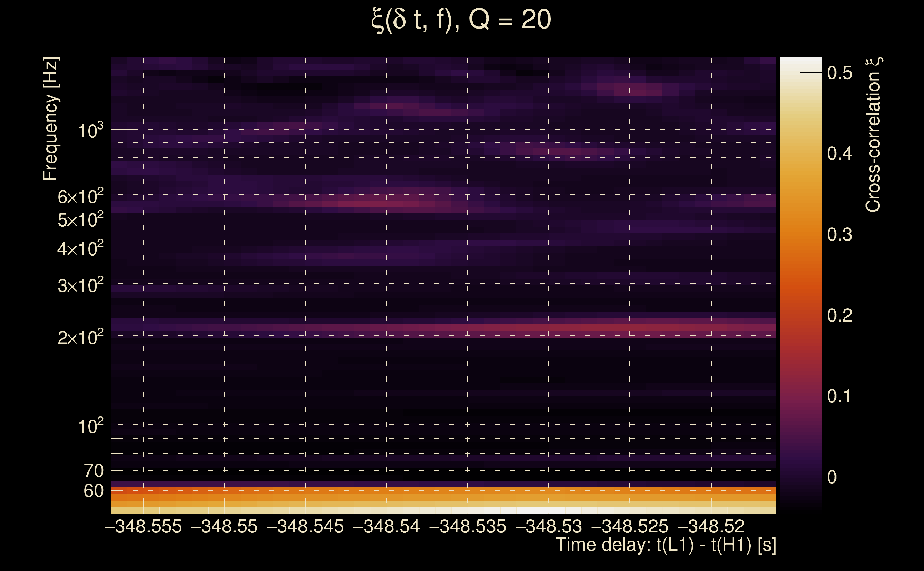Click the –348.52 x-axis tick label
This screenshot has height=571, width=924.
point(711,526)
